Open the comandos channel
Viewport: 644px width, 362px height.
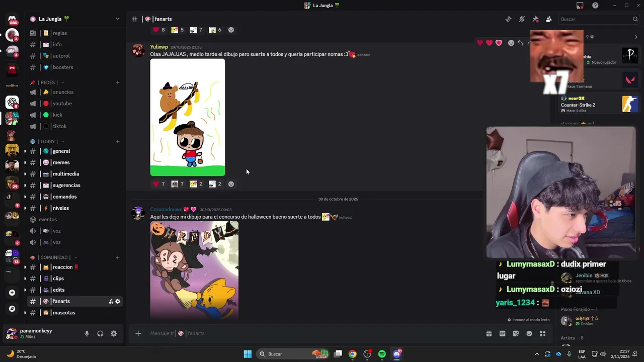75,197
